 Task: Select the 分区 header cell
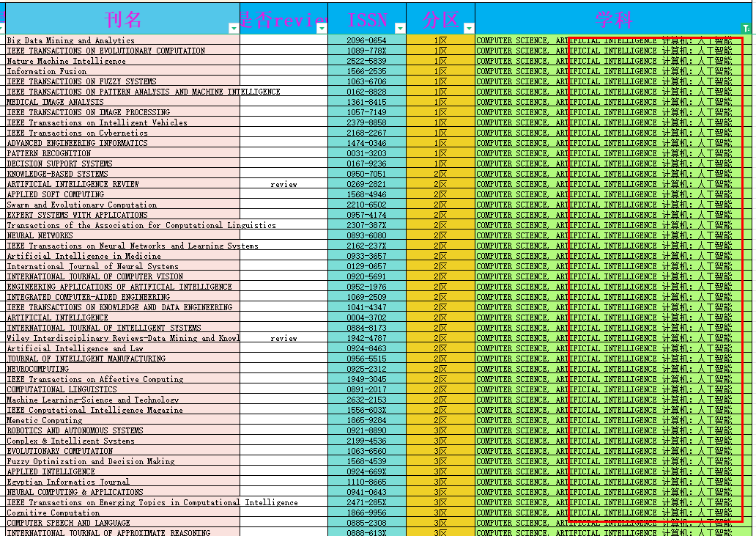tap(441, 19)
